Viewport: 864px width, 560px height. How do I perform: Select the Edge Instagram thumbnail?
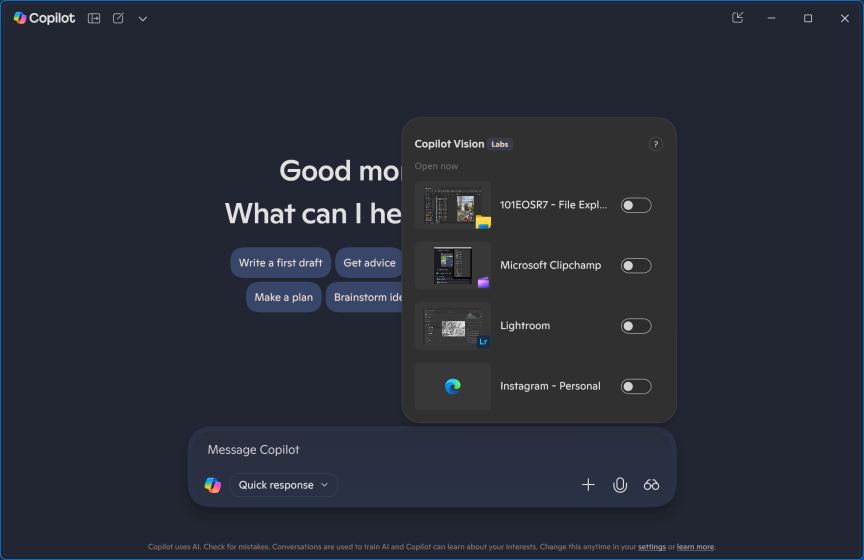(x=453, y=386)
